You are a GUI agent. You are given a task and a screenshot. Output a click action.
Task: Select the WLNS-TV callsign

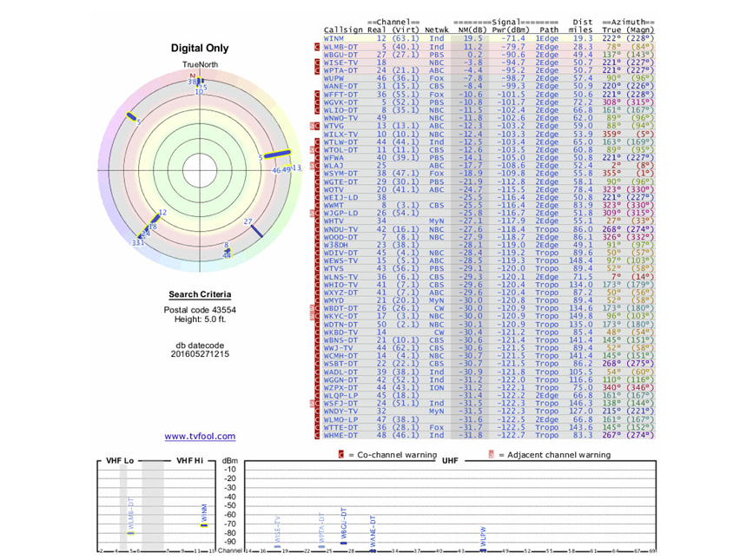point(340,277)
